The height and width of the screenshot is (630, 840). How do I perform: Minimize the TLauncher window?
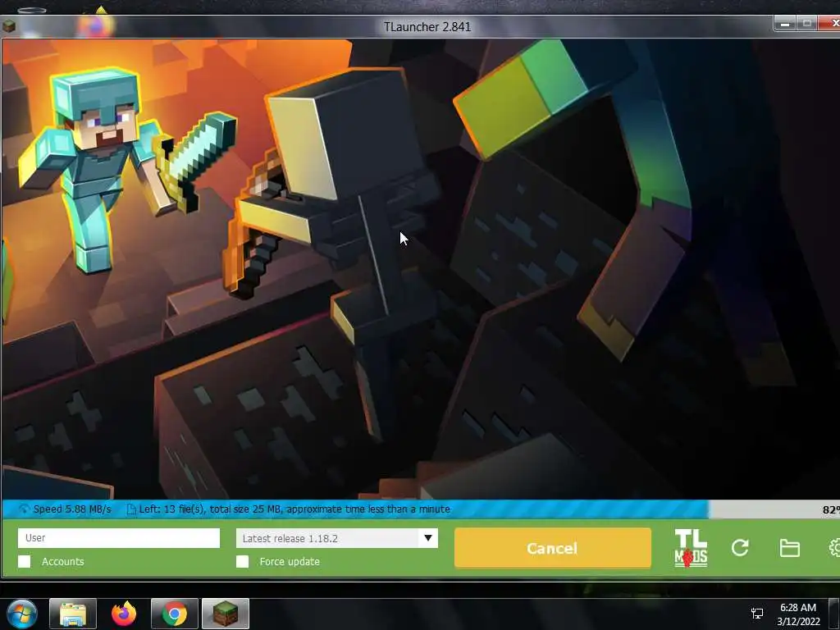[785, 24]
